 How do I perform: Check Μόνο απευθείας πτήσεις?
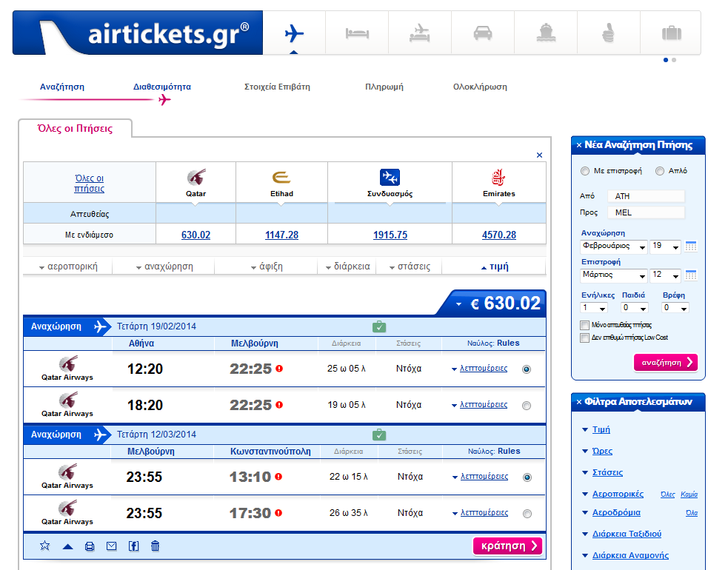click(585, 325)
